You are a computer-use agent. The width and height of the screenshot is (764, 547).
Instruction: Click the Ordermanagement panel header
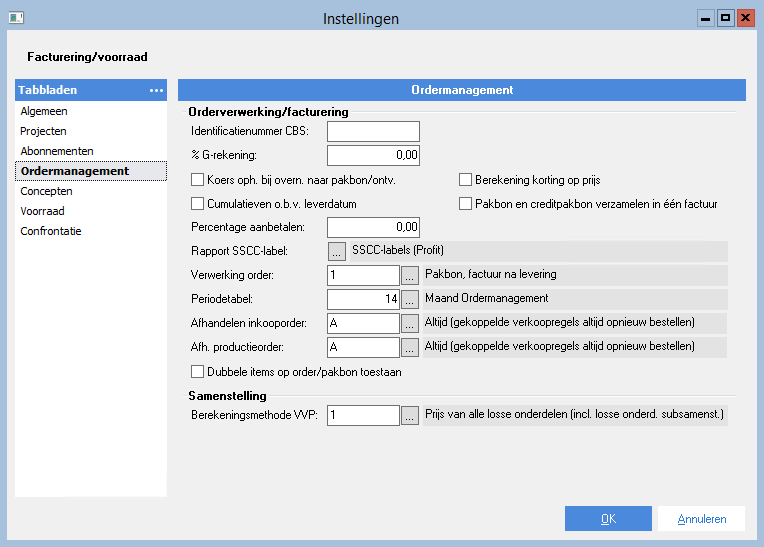(462, 90)
